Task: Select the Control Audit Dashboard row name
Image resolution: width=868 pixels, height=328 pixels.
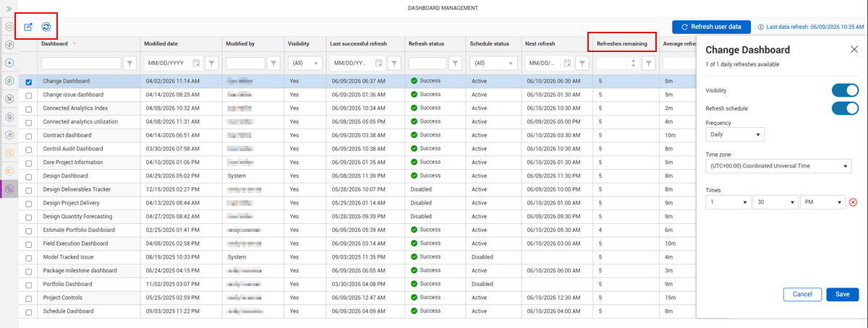Action: pos(73,149)
